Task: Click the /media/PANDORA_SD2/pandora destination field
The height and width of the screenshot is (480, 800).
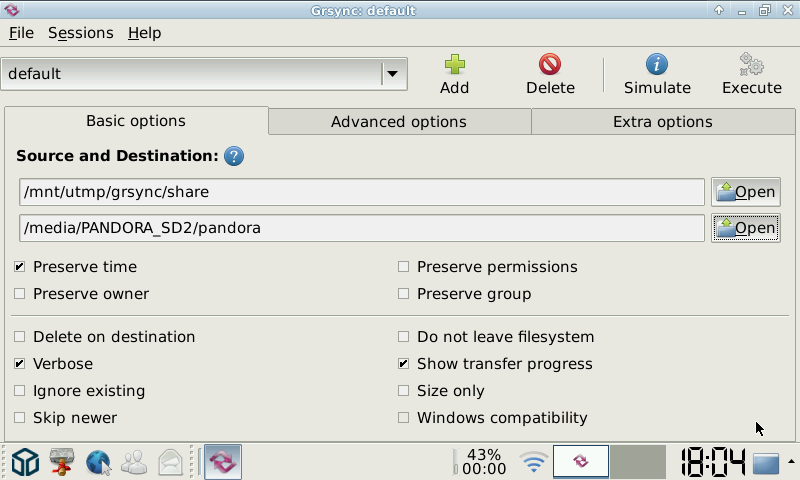Action: tap(362, 228)
